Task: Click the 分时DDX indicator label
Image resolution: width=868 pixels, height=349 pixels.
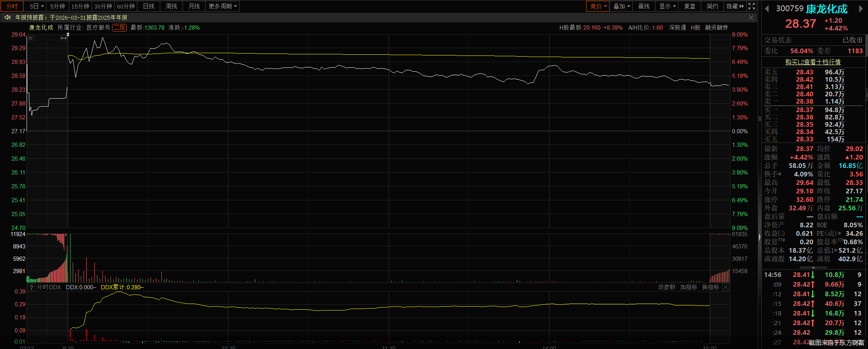Action: click(x=49, y=287)
